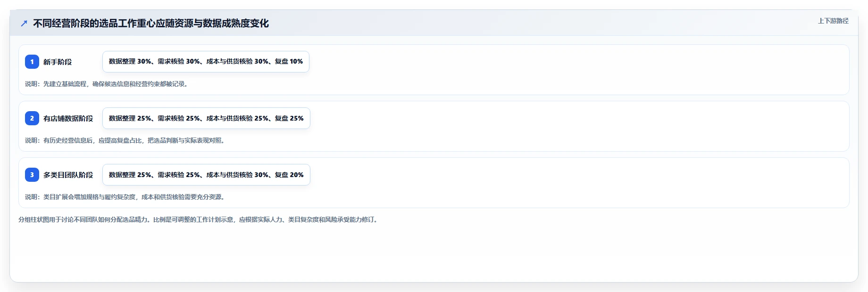Click the step 3 number badge
This screenshot has width=868, height=292.
[32, 175]
